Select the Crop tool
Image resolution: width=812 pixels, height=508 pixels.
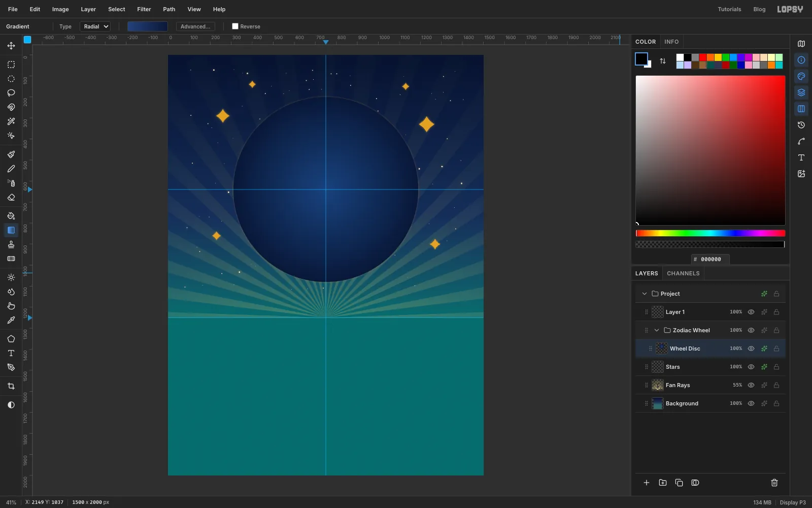point(11,386)
